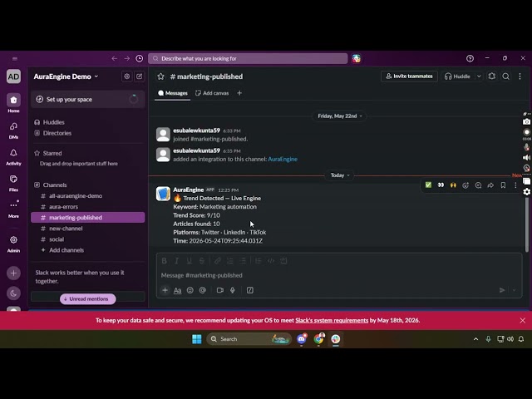Open Files in the sidebar
Image resolution: width=532 pixels, height=399 pixels.
point(13,183)
